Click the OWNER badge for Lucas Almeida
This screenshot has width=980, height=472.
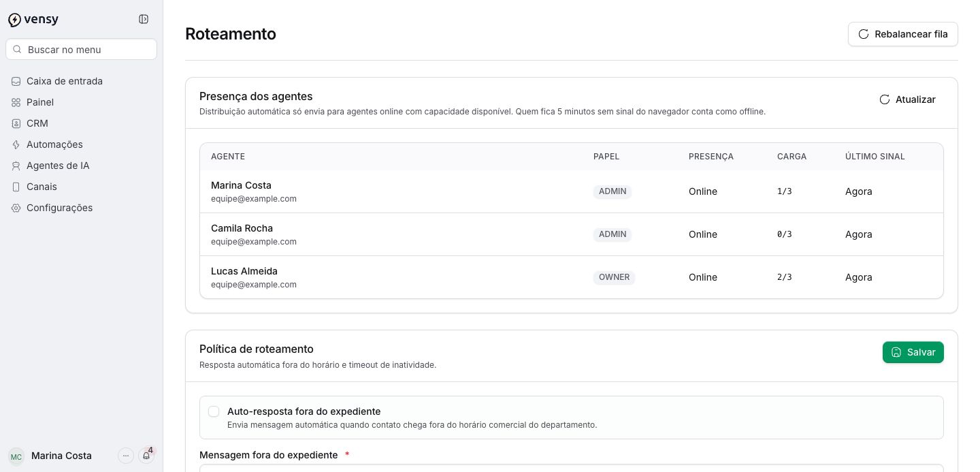615,277
